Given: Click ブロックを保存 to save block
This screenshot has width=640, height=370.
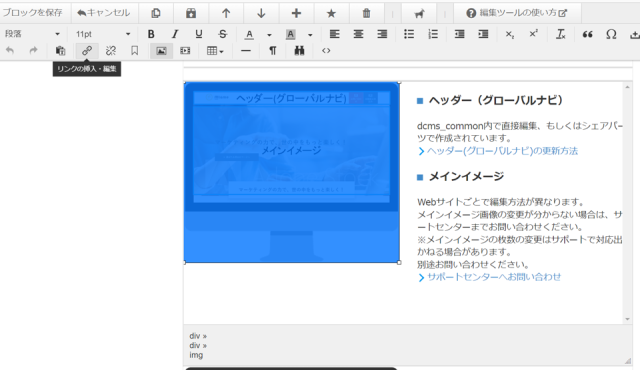Looking at the screenshot, I should coord(33,13).
